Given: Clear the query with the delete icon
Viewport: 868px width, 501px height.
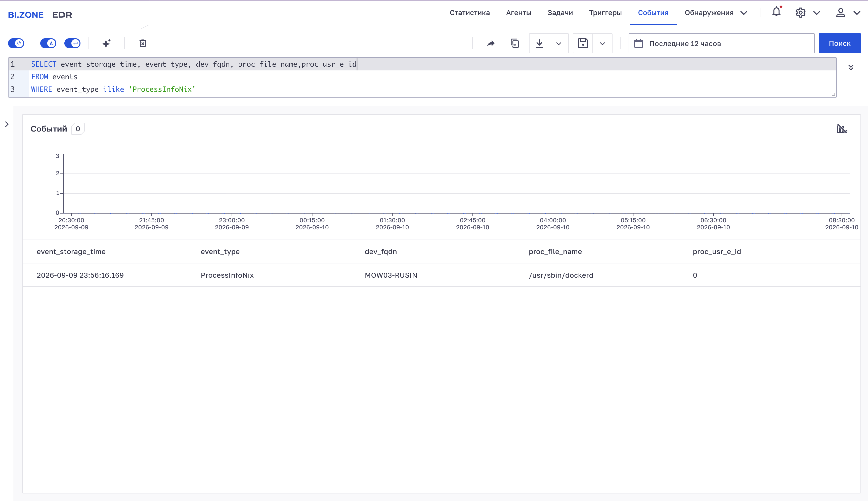Looking at the screenshot, I should (143, 43).
